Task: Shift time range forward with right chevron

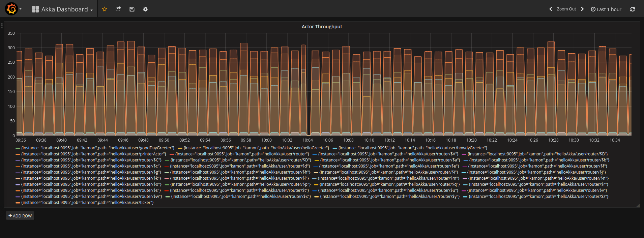Action: pyautogui.click(x=582, y=9)
